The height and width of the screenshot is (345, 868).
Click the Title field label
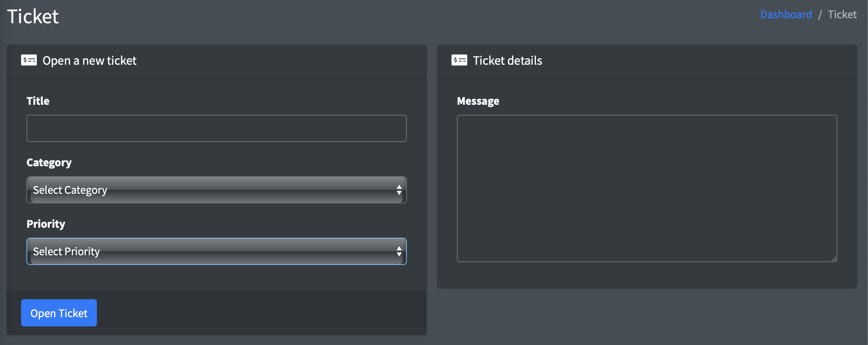38,101
